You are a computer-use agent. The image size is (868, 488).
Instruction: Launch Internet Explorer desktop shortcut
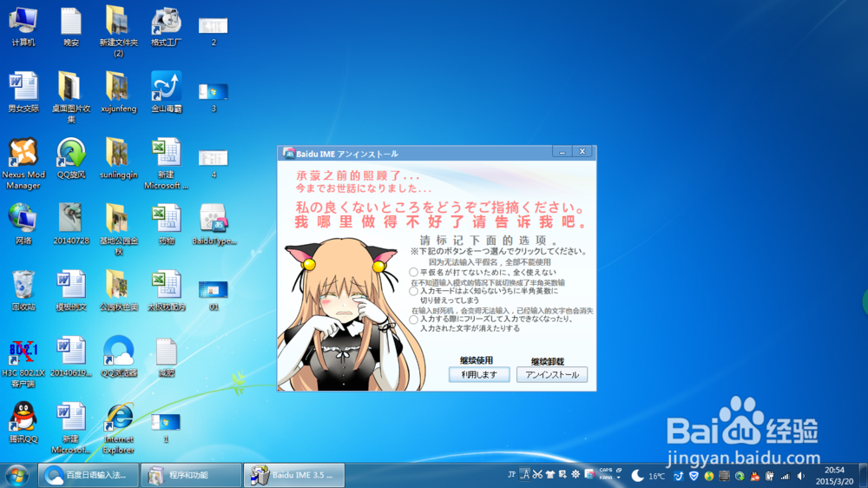click(x=118, y=427)
